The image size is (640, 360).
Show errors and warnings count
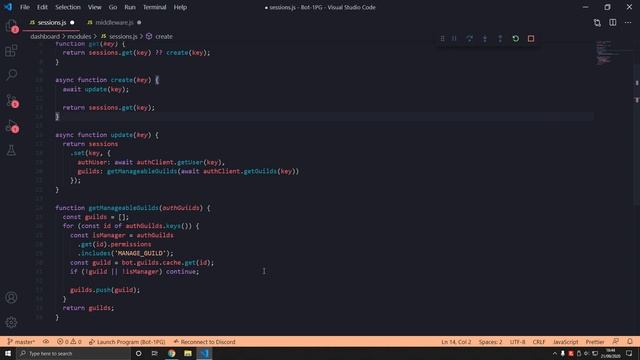coord(69,342)
